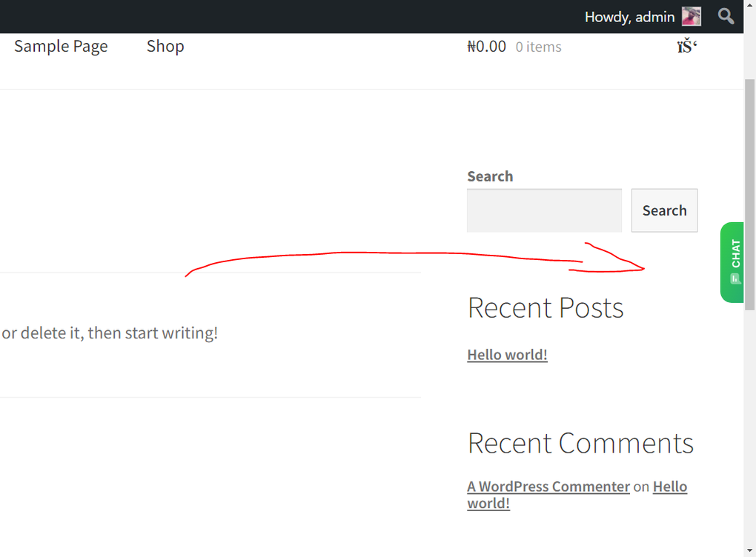Image resolution: width=756 pixels, height=557 pixels.
Task: Click the chat bubble icon on the CHAT widget
Action: [x=734, y=279]
